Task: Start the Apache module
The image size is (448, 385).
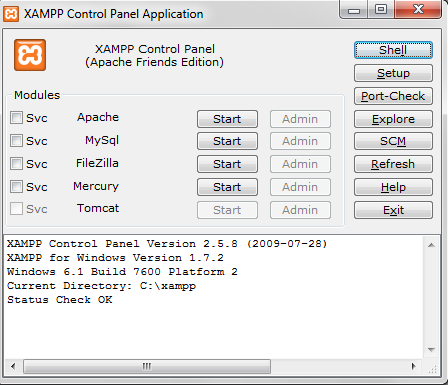Action: point(227,119)
